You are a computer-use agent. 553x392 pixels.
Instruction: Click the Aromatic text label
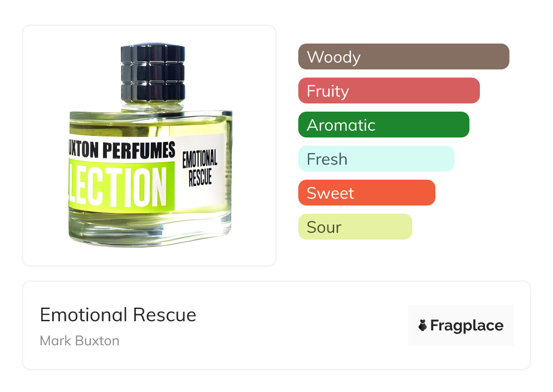(341, 125)
